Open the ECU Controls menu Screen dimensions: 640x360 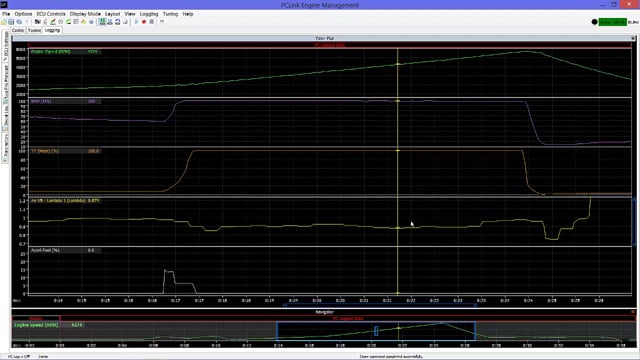coord(51,14)
